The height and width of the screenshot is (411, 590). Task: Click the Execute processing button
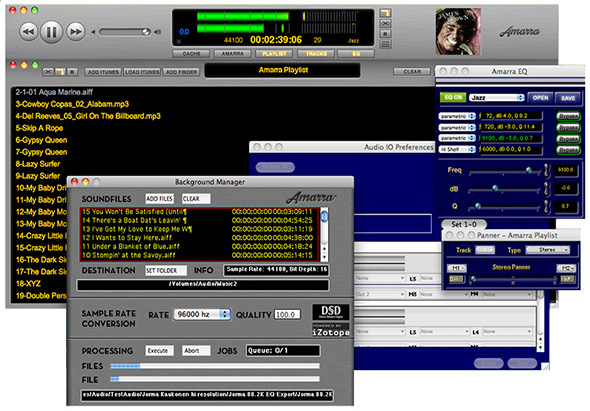coord(159,351)
